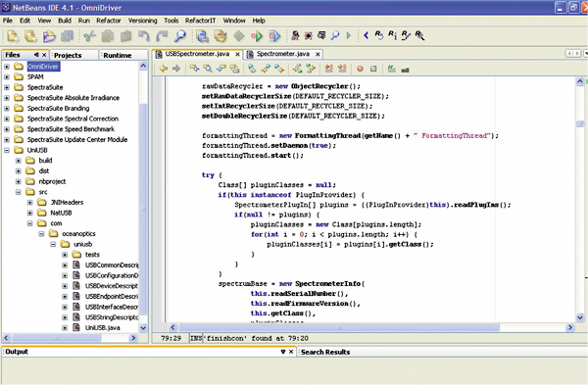
Task: Expand the tests folder node
Action: tap(65, 255)
